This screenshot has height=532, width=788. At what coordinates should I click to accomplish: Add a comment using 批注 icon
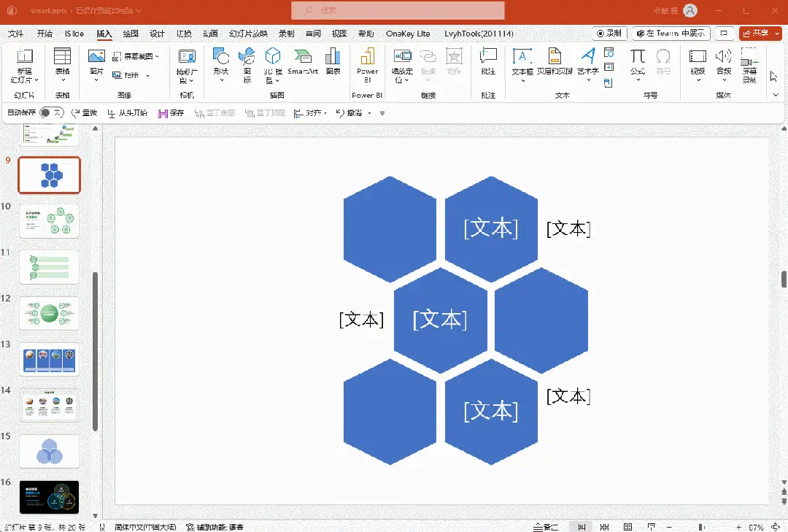click(488, 61)
